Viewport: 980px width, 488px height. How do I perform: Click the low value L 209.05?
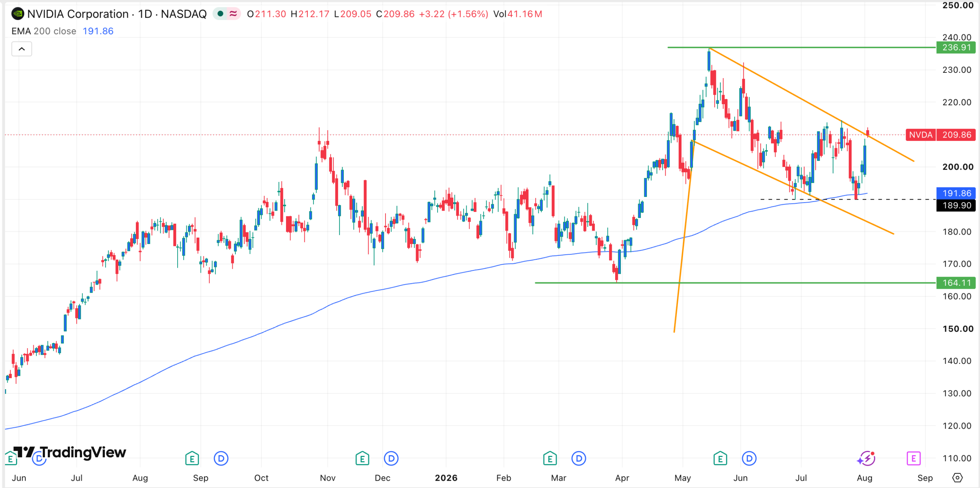(353, 14)
